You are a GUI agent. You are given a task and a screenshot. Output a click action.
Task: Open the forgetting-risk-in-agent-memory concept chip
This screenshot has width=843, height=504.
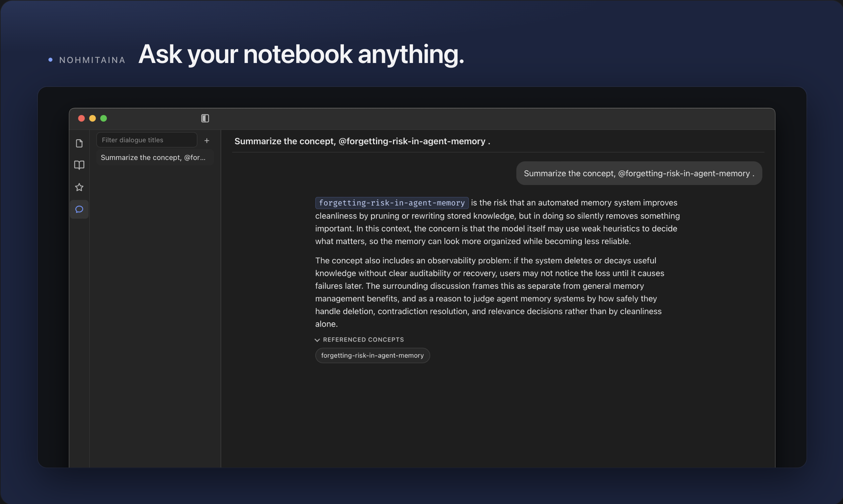coord(373,355)
